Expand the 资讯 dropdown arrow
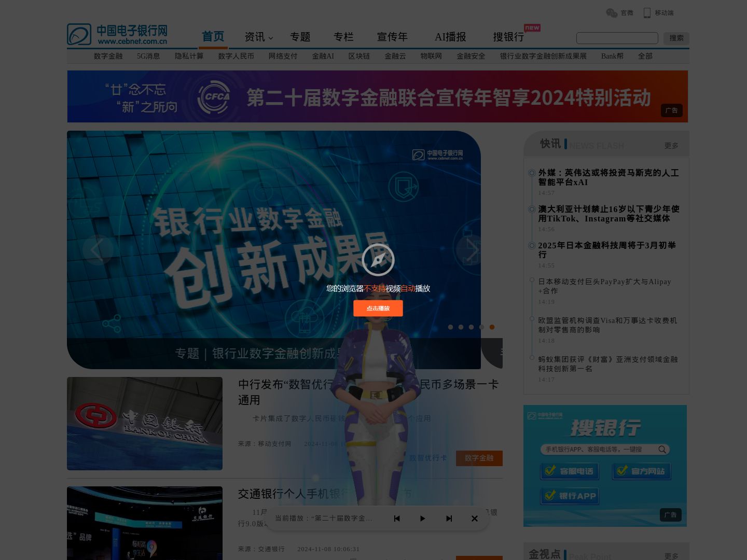The image size is (747, 560). pos(270,38)
